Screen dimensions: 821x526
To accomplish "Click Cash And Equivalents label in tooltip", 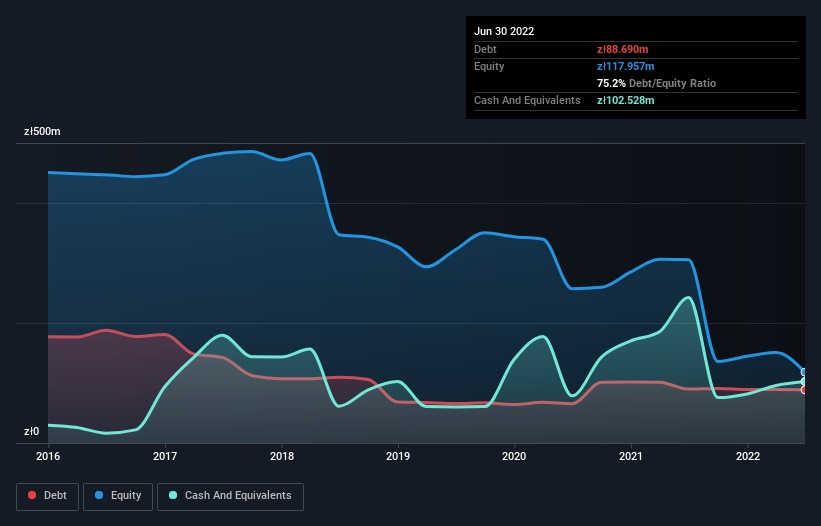I will tap(527, 100).
